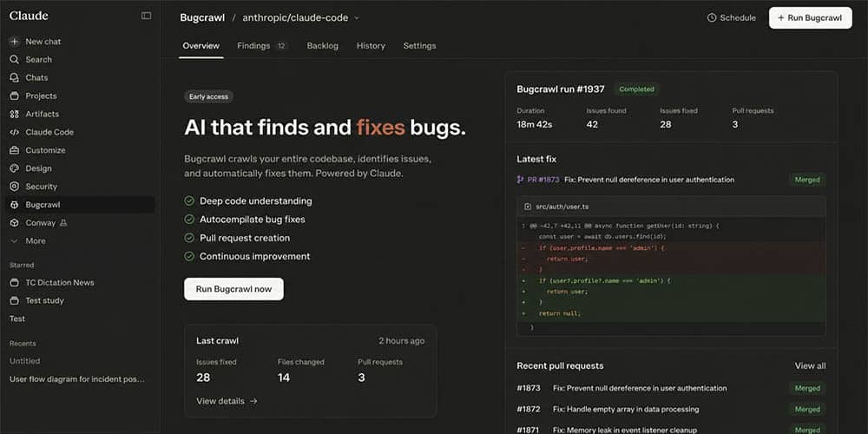Click the Deep code understanding checkmark
Image resolution: width=868 pixels, height=434 pixels.
coord(189,201)
